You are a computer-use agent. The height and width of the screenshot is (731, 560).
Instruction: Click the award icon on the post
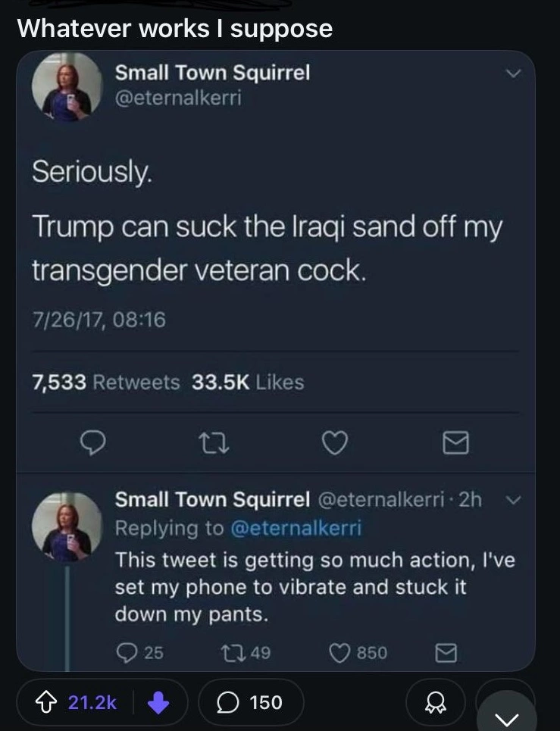click(434, 703)
